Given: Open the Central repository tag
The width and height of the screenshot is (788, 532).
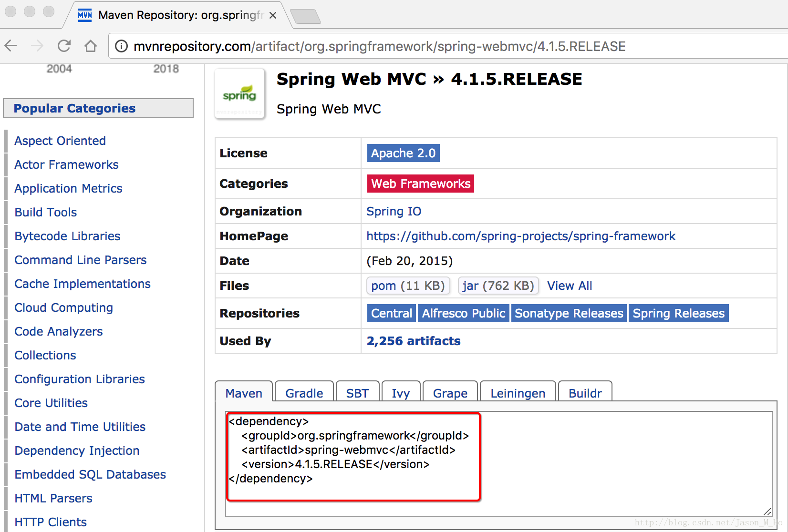Looking at the screenshot, I should [392, 313].
